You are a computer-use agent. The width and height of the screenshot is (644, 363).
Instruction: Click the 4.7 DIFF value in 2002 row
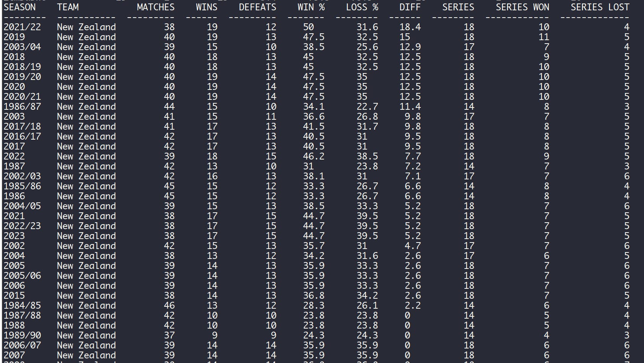[x=413, y=246]
